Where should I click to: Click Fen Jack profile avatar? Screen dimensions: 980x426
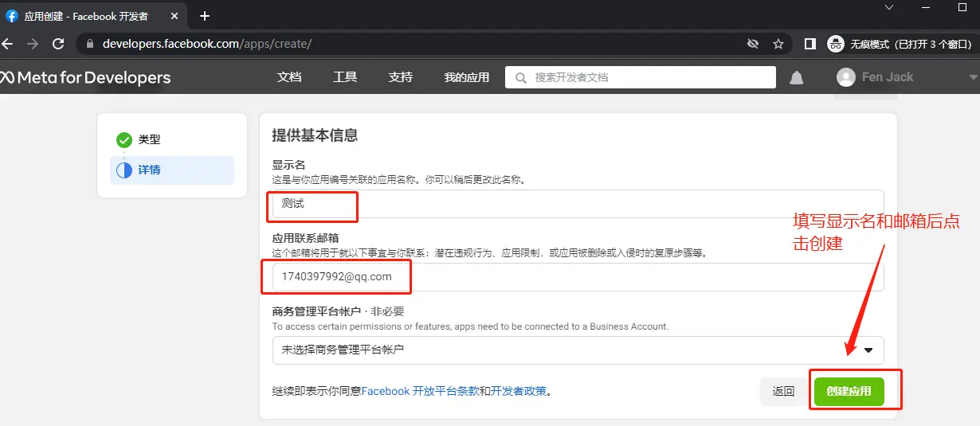coord(845,77)
